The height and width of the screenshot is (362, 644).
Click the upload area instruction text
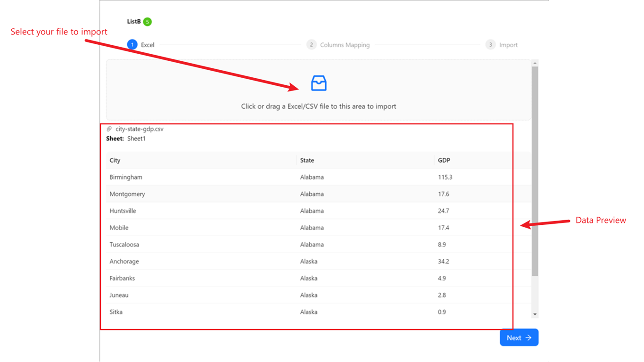point(319,107)
